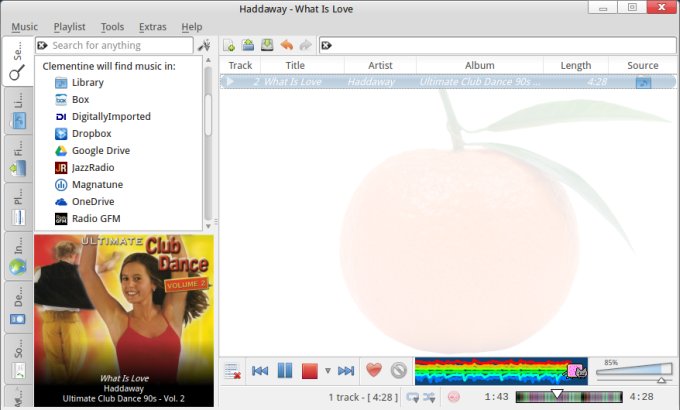The height and width of the screenshot is (410, 680).
Task: Open the repeat mode dropdown
Action: coord(413,397)
